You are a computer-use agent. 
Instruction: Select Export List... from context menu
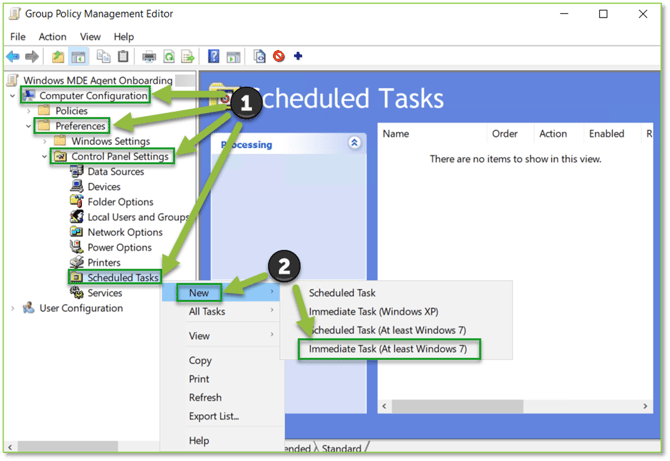[x=214, y=416]
